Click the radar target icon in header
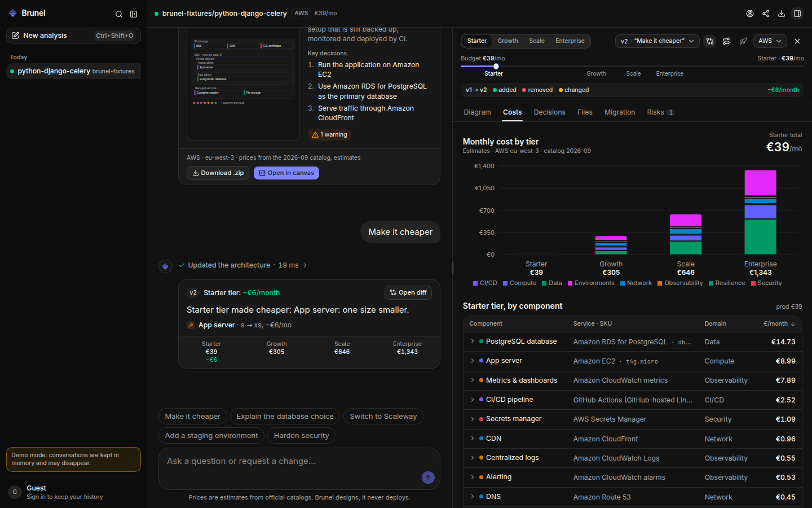 pos(750,14)
